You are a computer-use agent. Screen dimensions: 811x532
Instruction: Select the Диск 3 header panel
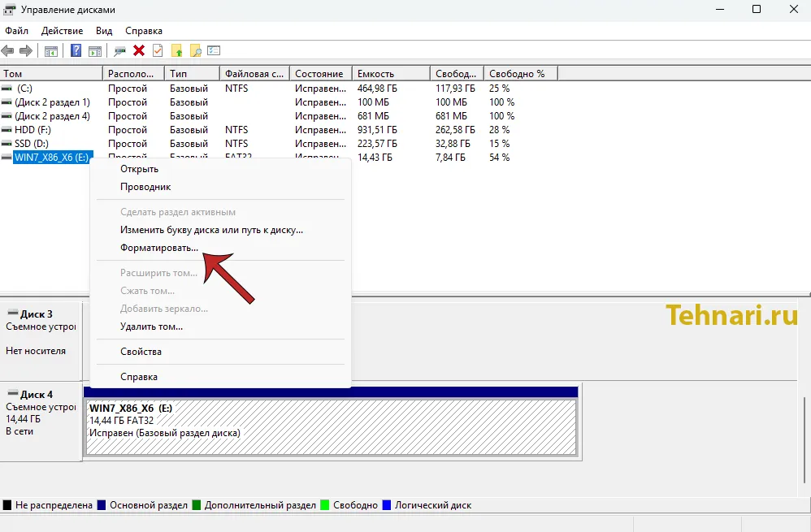coord(41,341)
